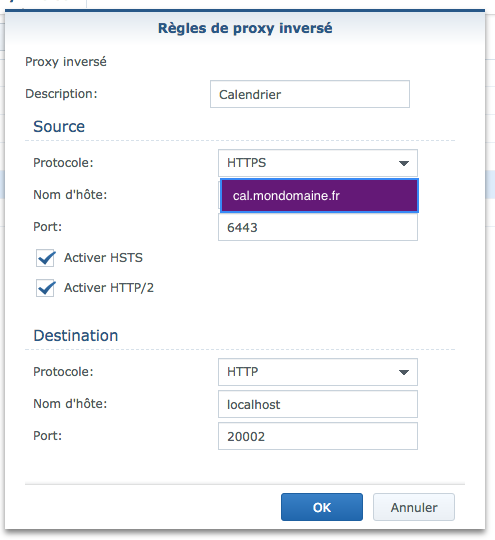Screen dimensions: 495x540
Task: Click the Destination port field showing 20002
Action: (x=318, y=436)
